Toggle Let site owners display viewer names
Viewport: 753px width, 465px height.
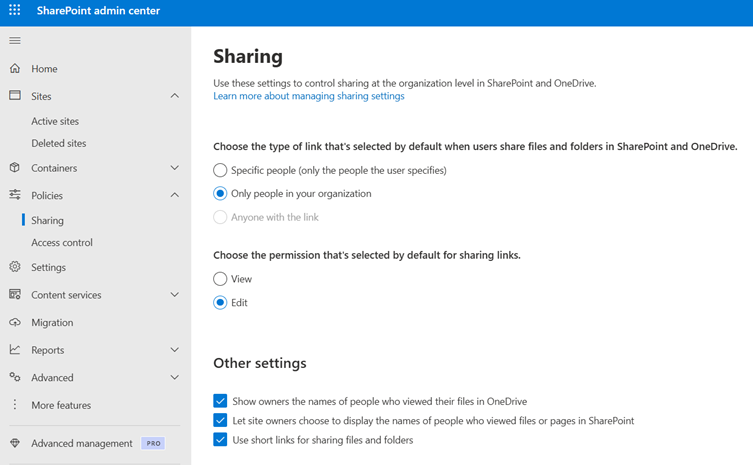[x=220, y=420]
